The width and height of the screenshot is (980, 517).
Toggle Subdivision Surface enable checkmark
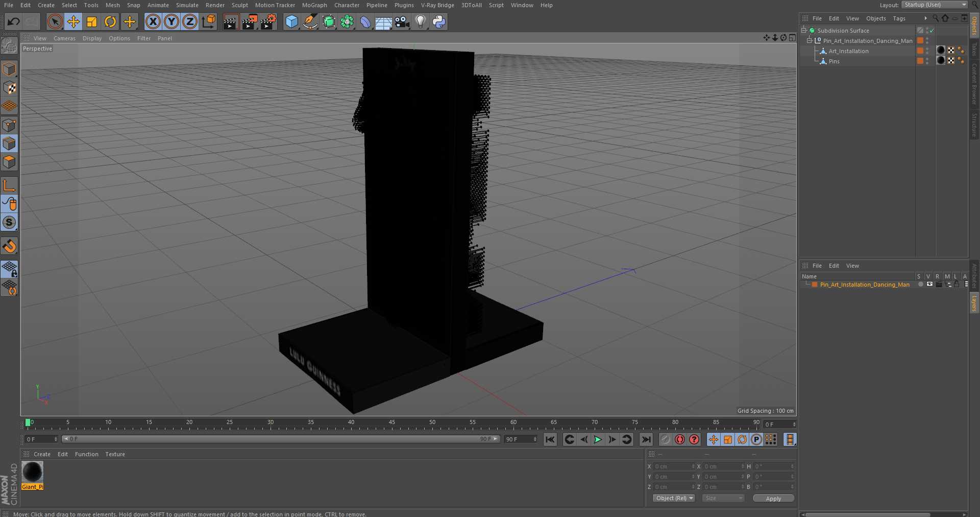pyautogui.click(x=932, y=31)
